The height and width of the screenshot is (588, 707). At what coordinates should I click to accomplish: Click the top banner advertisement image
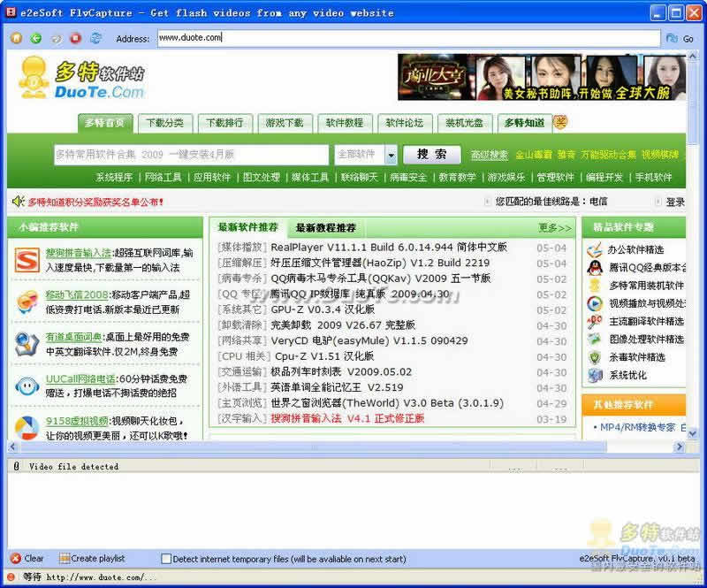click(542, 77)
